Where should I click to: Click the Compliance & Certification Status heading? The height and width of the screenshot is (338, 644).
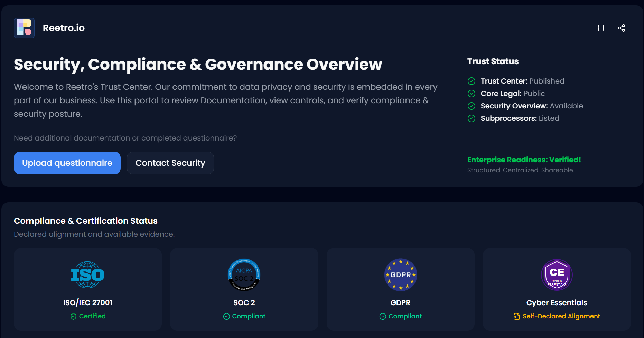click(x=86, y=221)
